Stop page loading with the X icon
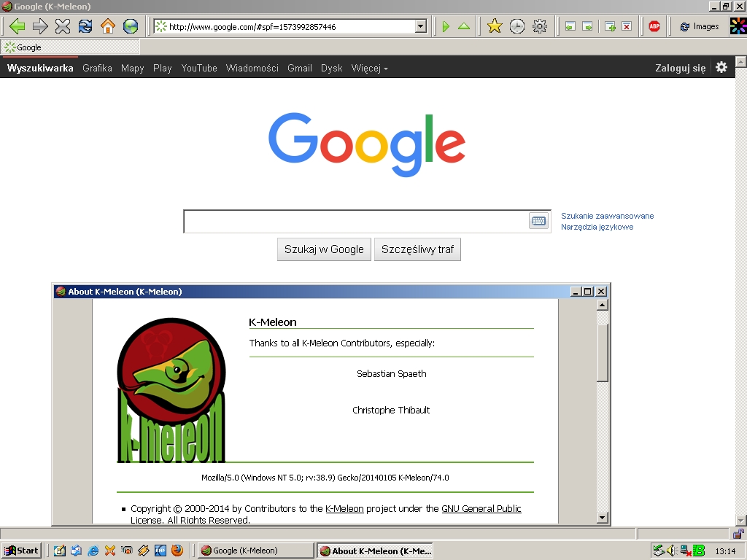This screenshot has width=747, height=560. (63, 26)
